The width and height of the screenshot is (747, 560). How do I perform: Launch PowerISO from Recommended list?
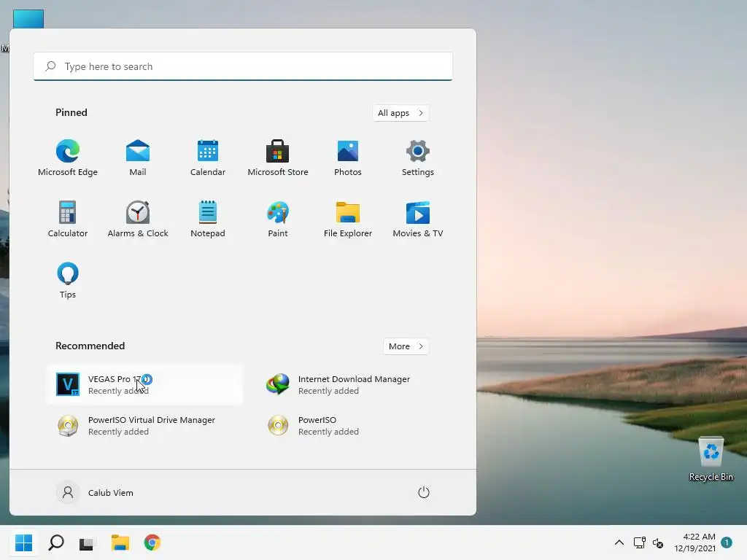(x=355, y=425)
